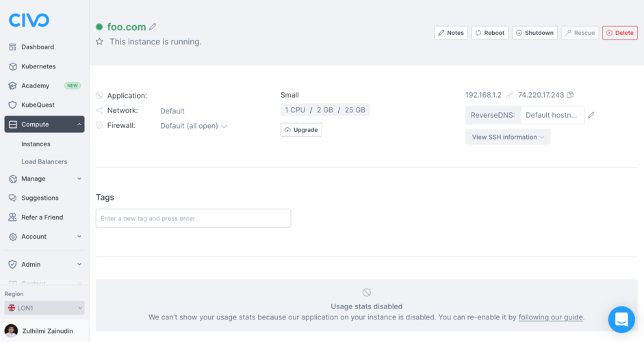644x342 pixels.
Task: Click the Kubernetes cube icon
Action: [x=13, y=66]
